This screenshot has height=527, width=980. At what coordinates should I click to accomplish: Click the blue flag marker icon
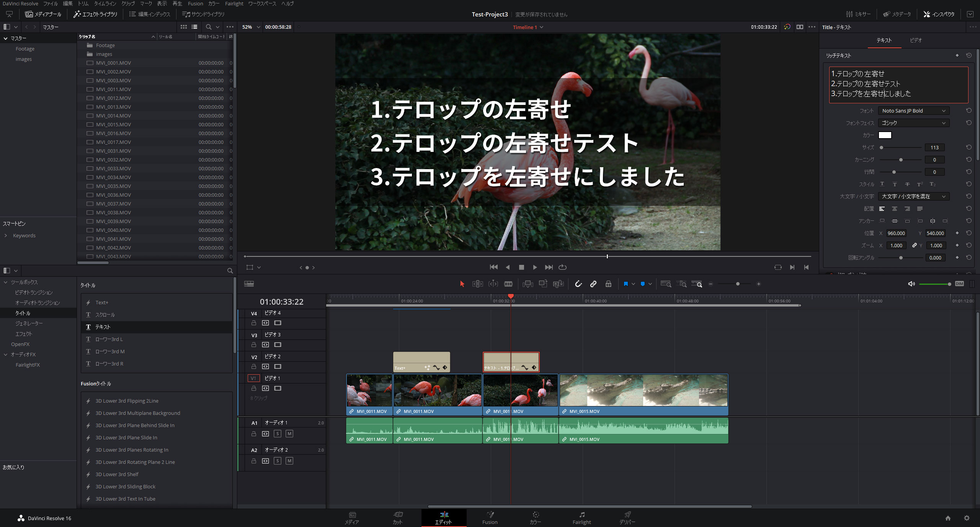point(626,284)
